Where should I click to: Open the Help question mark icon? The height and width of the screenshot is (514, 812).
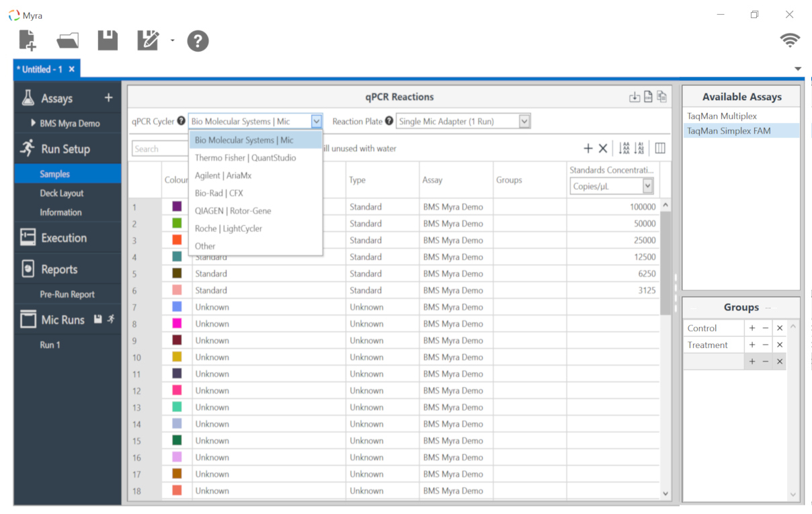pyautogui.click(x=198, y=41)
